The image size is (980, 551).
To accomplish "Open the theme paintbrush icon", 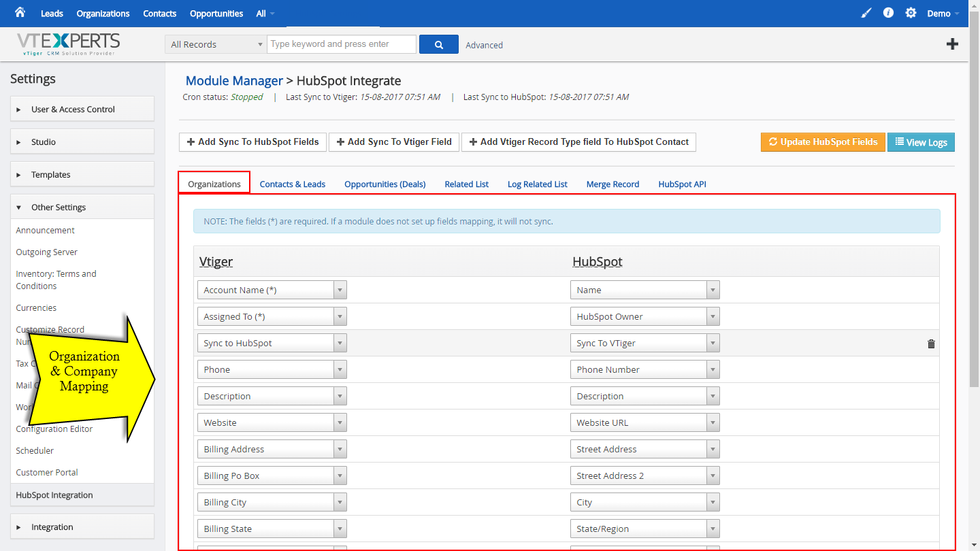I will click(x=866, y=13).
